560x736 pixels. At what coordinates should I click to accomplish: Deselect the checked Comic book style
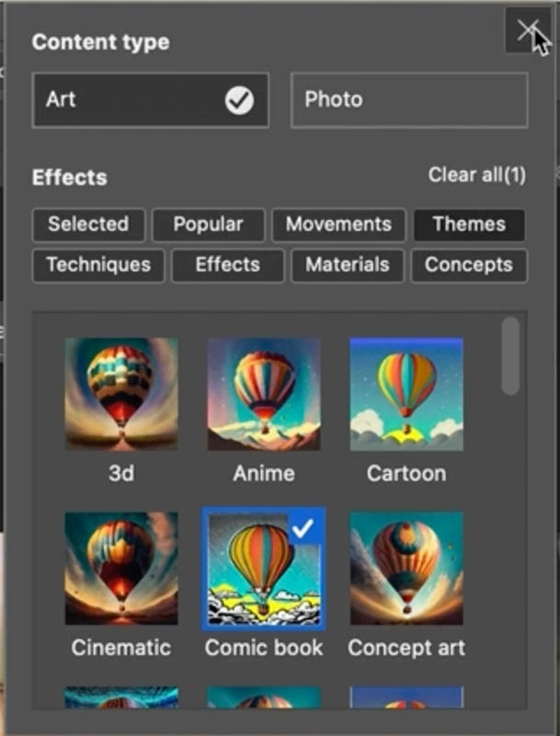coord(264,569)
